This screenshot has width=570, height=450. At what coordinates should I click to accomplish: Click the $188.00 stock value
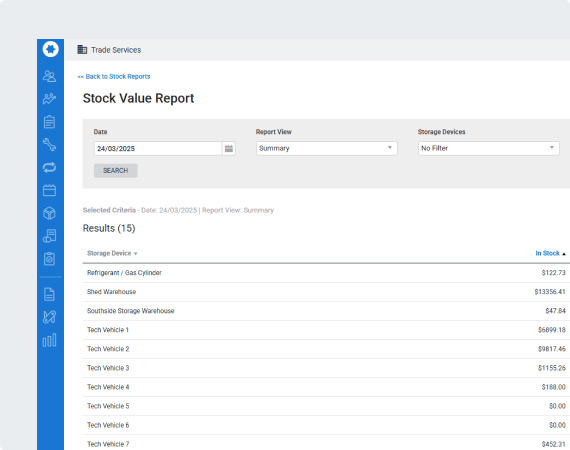(553, 387)
